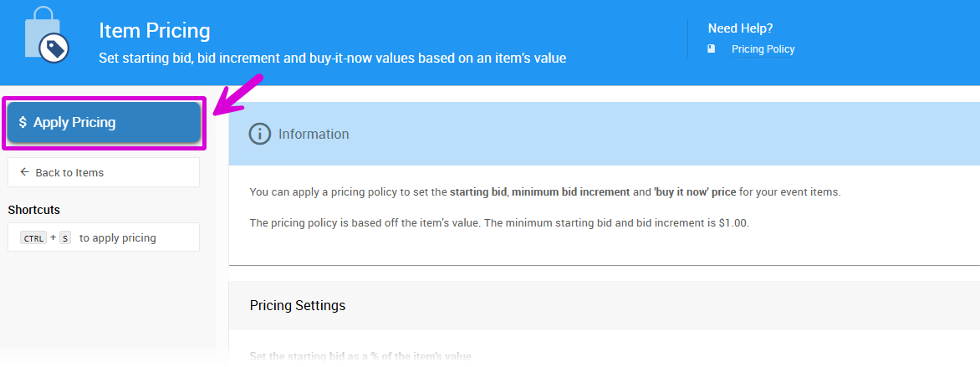The width and height of the screenshot is (980, 367).
Task: Click the Shortcuts heading in the sidebar
Action: (x=34, y=210)
